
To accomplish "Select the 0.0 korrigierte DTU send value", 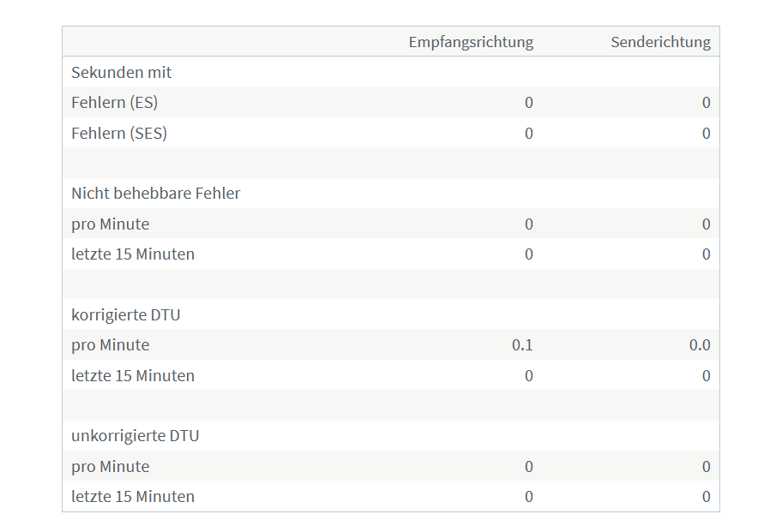I will point(700,345).
